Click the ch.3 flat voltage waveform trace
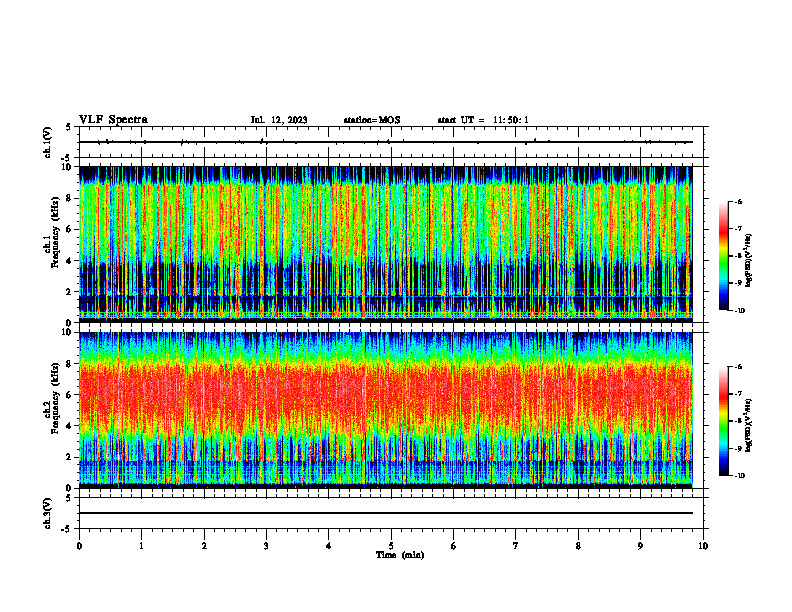Viewport: 792px width, 612px height. tap(386, 513)
